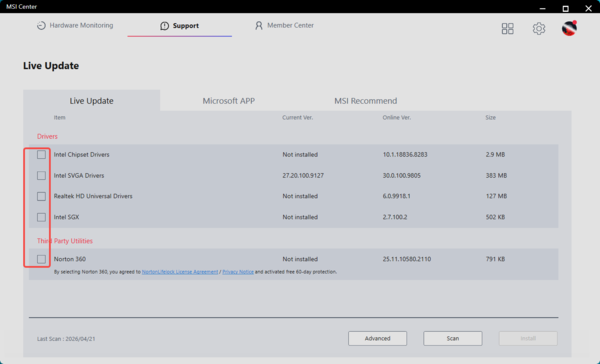600x364 pixels.
Task: Click the Item column header
Action: point(59,118)
